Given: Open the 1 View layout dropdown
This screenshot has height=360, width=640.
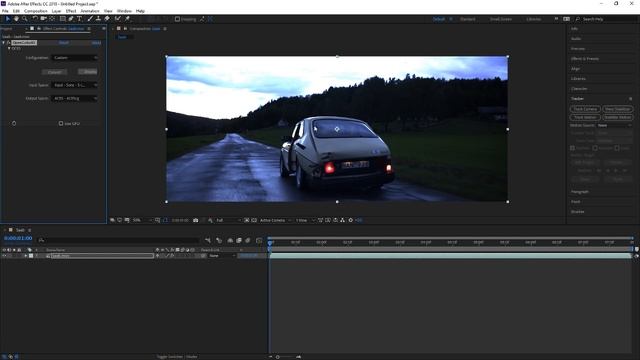Looking at the screenshot, I should (305, 220).
